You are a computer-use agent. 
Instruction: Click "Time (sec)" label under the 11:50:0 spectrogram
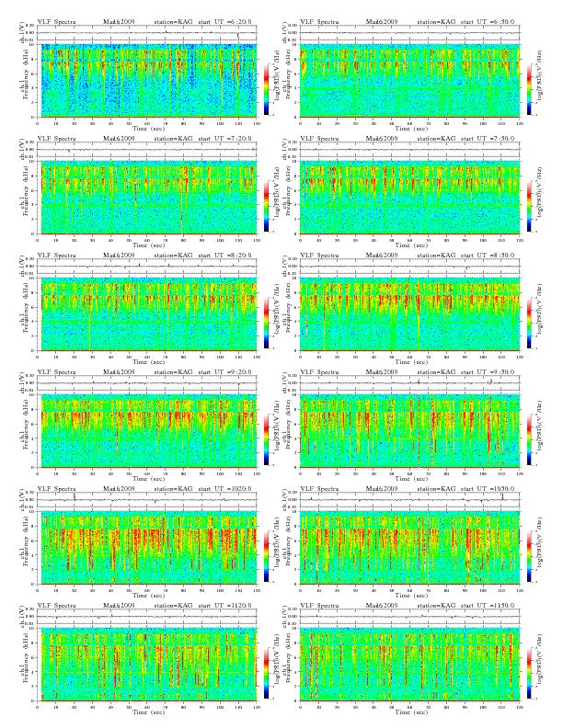tap(411, 712)
